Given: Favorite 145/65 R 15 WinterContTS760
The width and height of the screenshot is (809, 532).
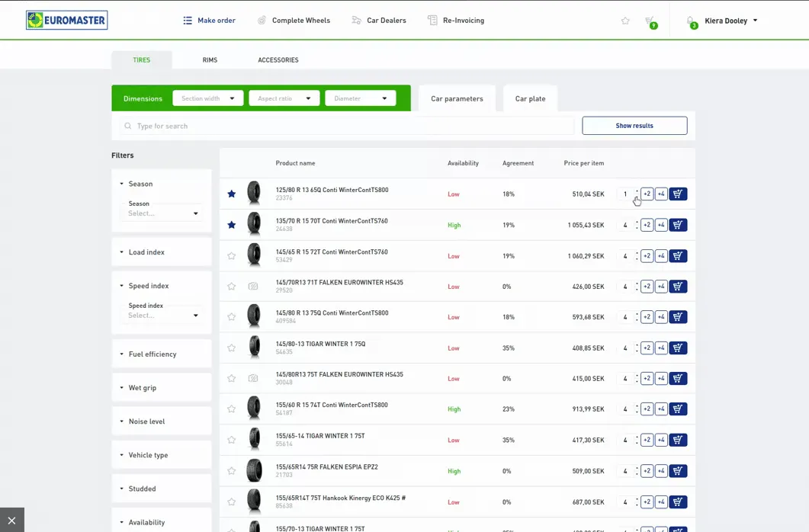Looking at the screenshot, I should (232, 255).
